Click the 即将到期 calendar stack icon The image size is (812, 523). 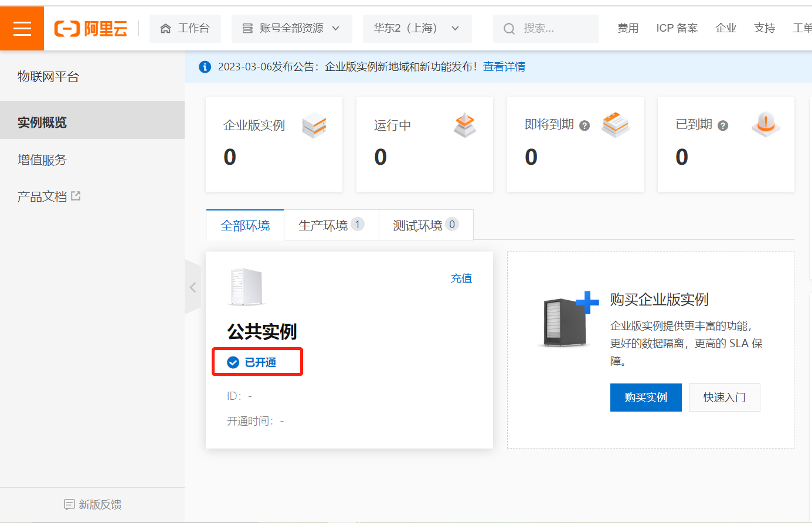point(616,125)
